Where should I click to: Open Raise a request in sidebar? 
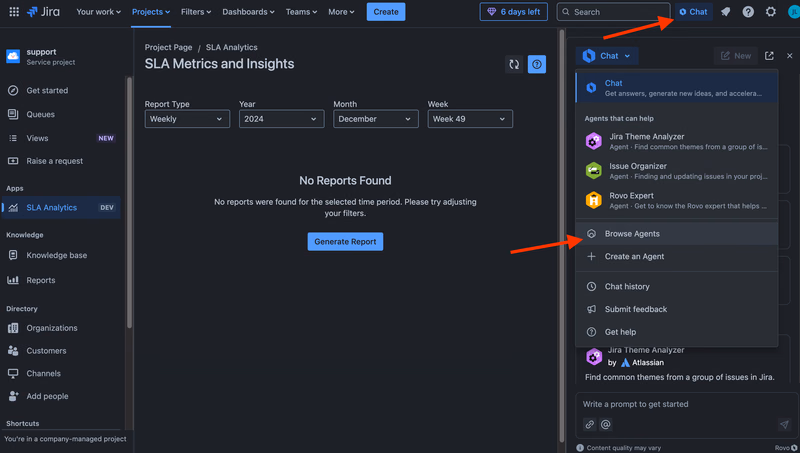click(61, 161)
